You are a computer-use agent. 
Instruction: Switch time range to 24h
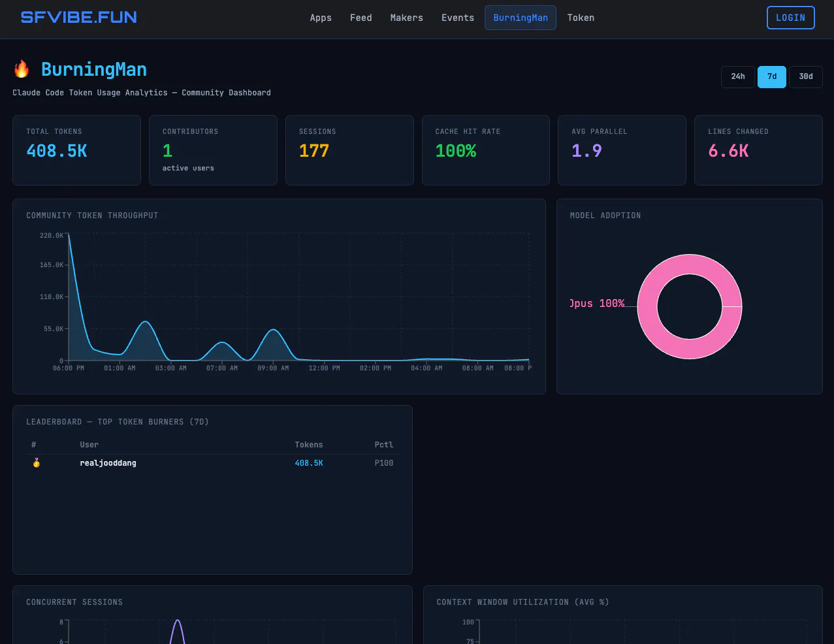coord(738,76)
